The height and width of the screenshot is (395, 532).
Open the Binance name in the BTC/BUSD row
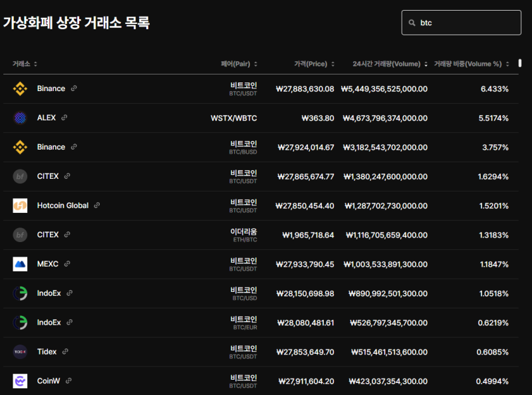[x=51, y=147]
